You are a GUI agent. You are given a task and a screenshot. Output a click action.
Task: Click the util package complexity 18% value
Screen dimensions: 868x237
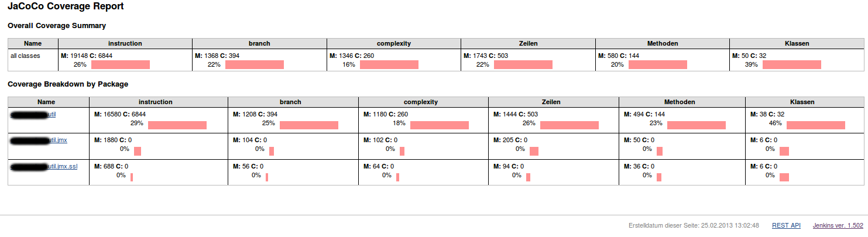[399, 123]
